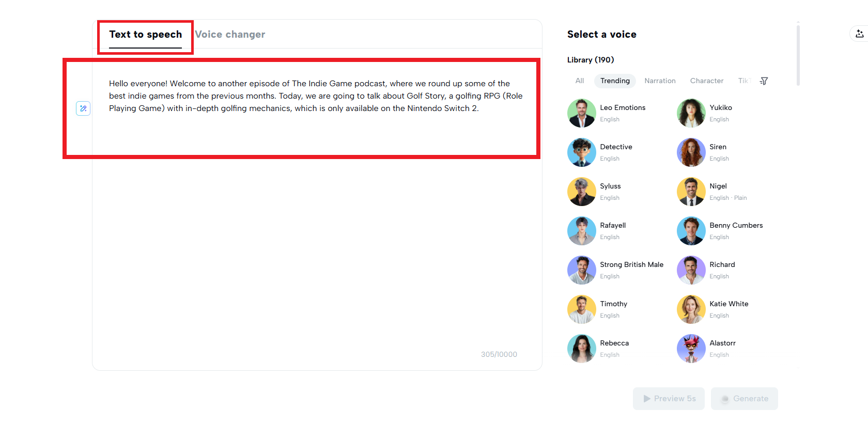Click the AI text edit icon beside the script
Image resolution: width=868 pixels, height=425 pixels.
pos(83,108)
